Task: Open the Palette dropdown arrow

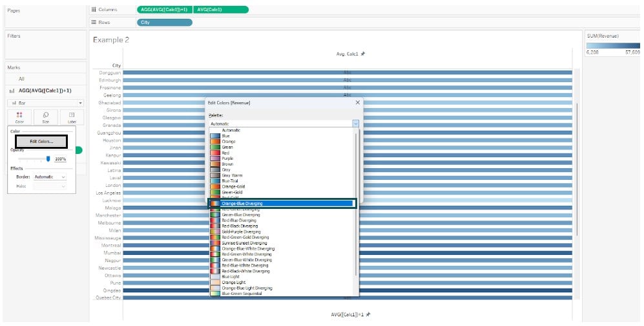Action: [356, 124]
